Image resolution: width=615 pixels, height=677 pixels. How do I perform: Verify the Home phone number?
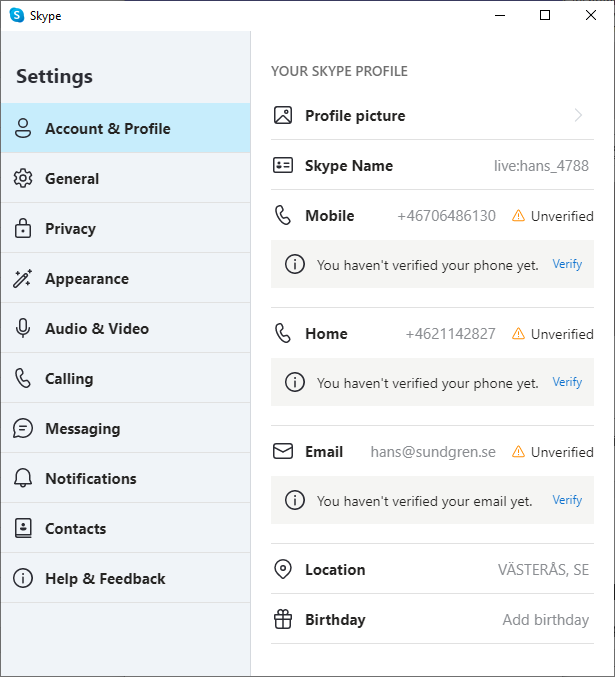click(567, 382)
